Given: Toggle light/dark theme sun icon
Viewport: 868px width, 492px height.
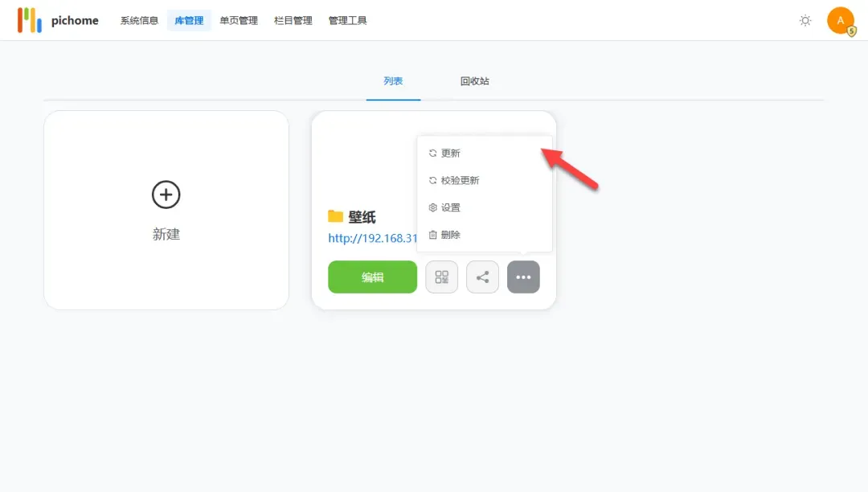Looking at the screenshot, I should click(x=805, y=20).
